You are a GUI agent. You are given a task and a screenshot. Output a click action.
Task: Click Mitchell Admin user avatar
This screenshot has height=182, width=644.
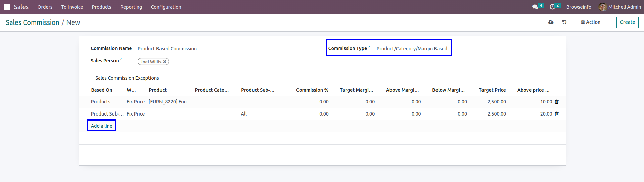coord(603,7)
